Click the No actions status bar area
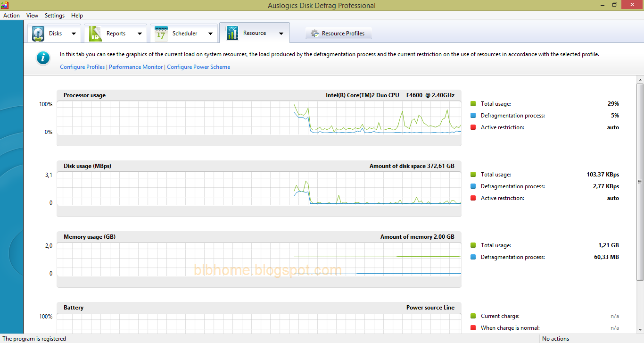The height and width of the screenshot is (343, 644). (555, 338)
